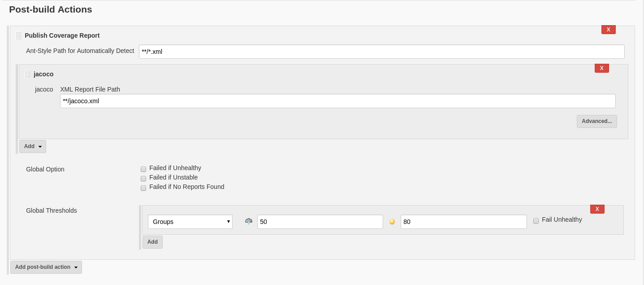Check Fail Unhealthy for the Groups threshold
This screenshot has width=644, height=285.
pos(536,220)
